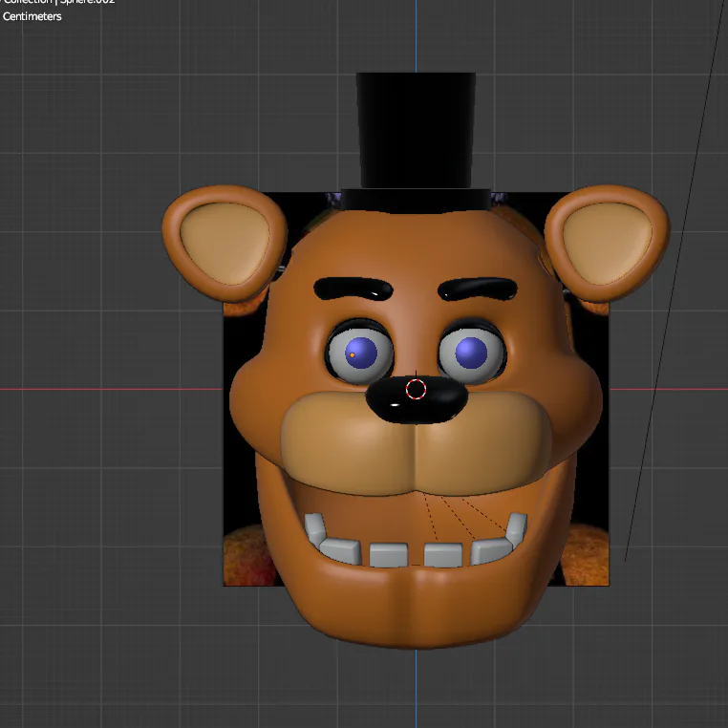Select the bear's right-side ear mesh

point(607,244)
